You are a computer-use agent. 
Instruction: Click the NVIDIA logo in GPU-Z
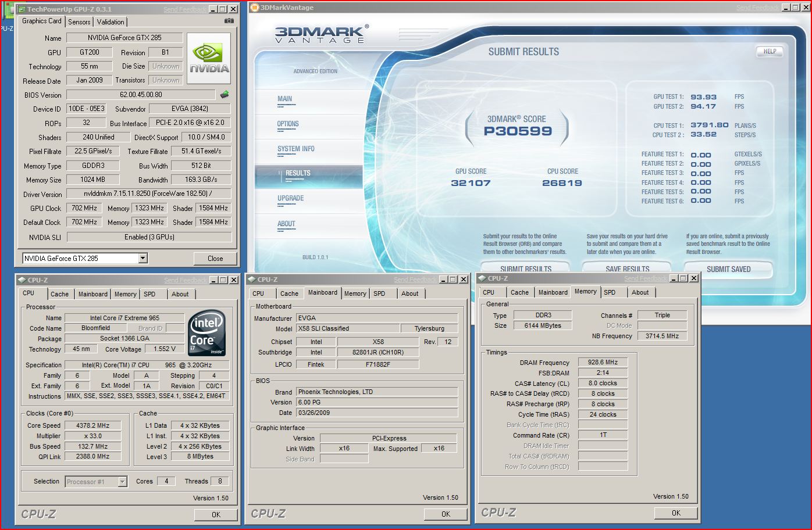209,59
